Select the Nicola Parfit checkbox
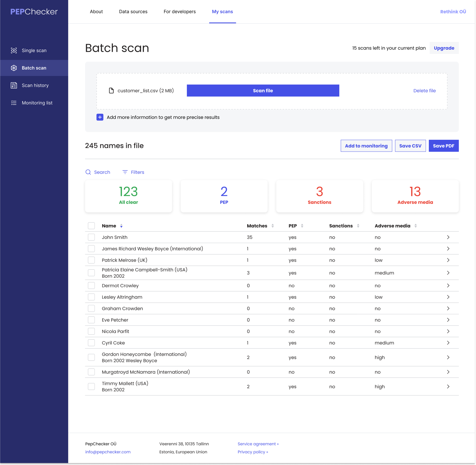The width and height of the screenshot is (476, 465). click(91, 331)
